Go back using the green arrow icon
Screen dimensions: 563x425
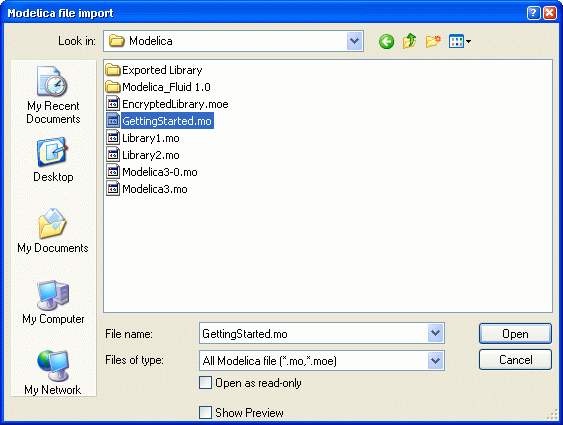pyautogui.click(x=386, y=42)
